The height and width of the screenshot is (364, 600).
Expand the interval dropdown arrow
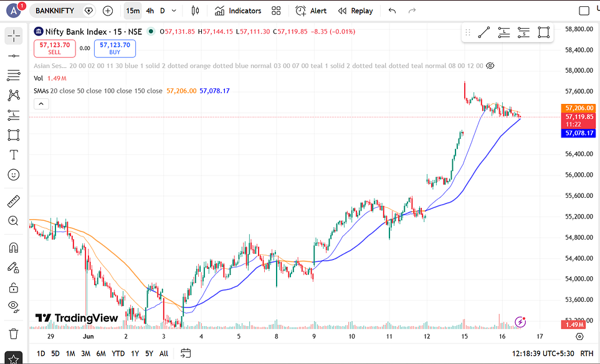pyautogui.click(x=174, y=11)
